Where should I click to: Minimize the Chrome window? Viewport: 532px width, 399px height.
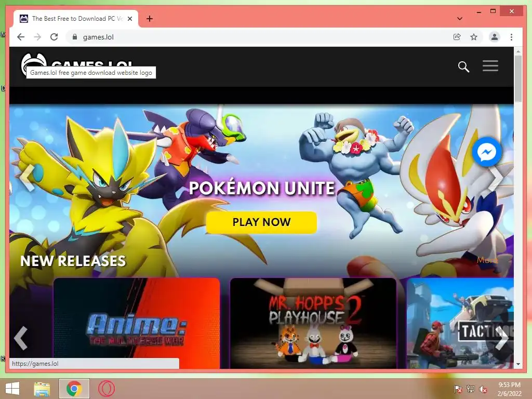pyautogui.click(x=478, y=11)
